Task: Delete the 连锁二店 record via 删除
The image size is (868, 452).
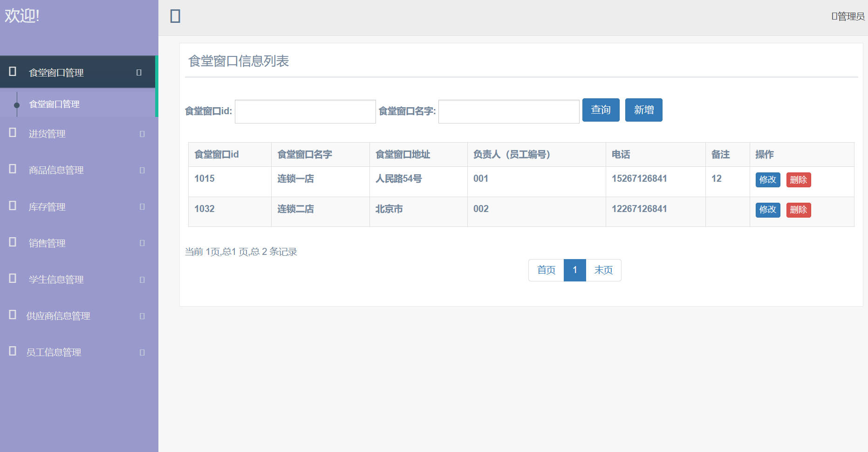Action: 799,210
